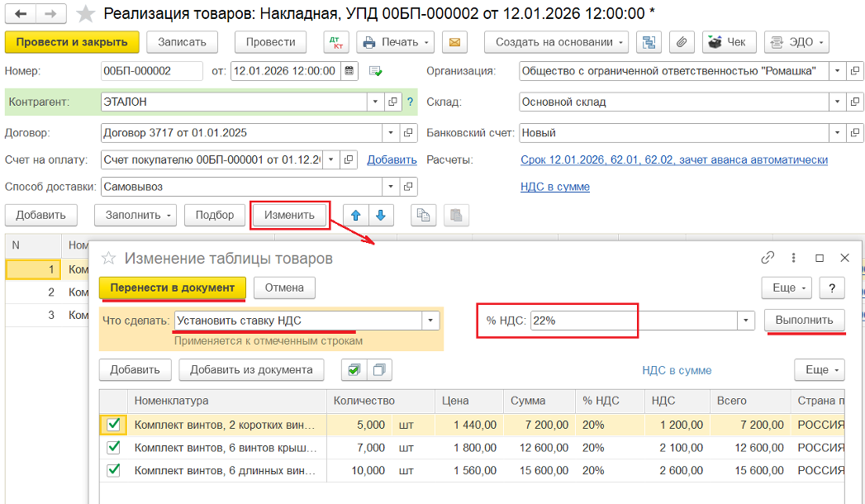The image size is (865, 504).
Task: Open Создать на основании menu
Action: click(556, 42)
